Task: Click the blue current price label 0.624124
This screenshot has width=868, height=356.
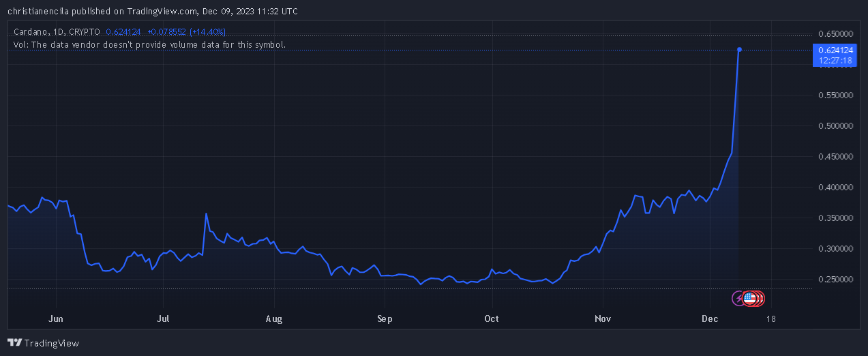Action: tap(835, 50)
